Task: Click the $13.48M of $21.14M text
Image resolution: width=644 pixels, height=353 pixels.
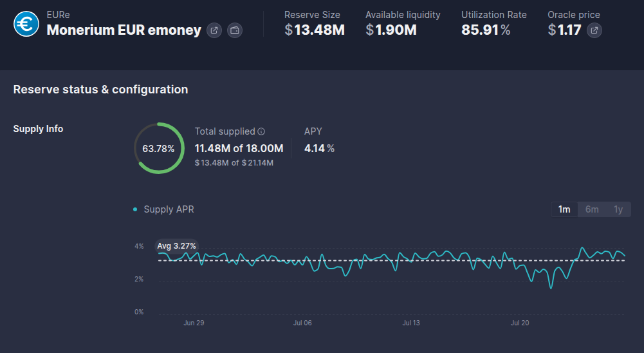Action: point(234,163)
